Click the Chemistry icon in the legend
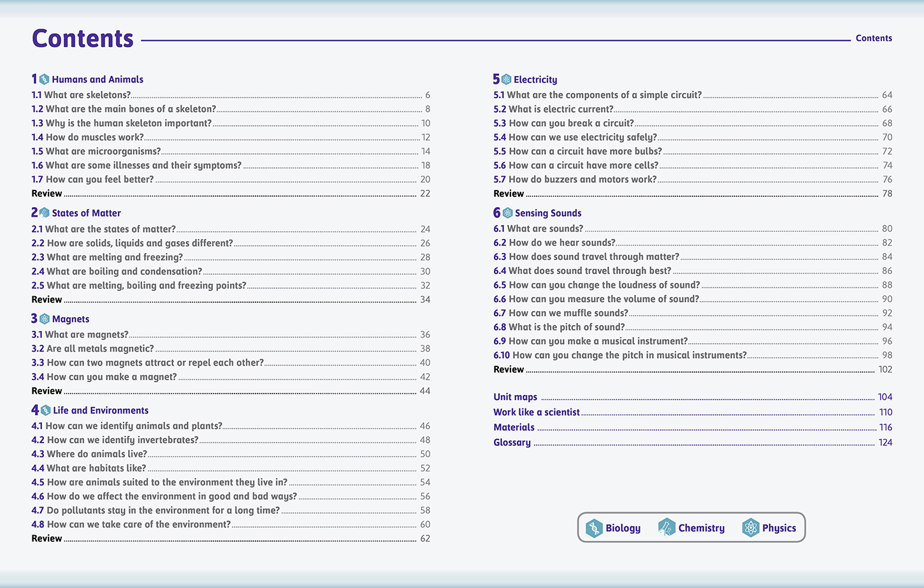The width and height of the screenshot is (924, 588). pos(667,527)
